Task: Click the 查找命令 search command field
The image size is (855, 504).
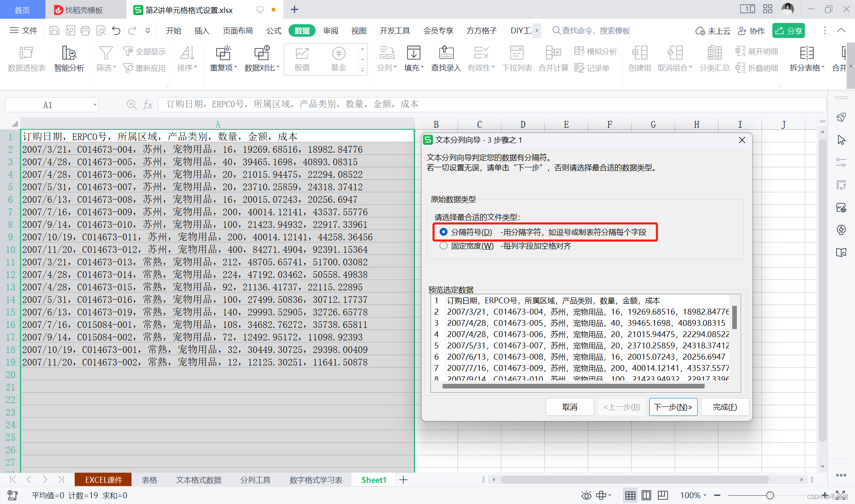Action: coord(595,30)
